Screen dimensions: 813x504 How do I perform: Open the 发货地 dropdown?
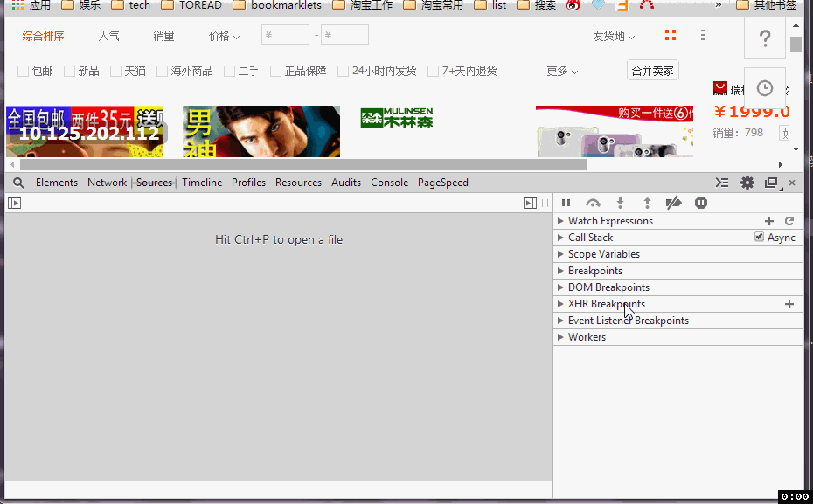pyautogui.click(x=614, y=36)
